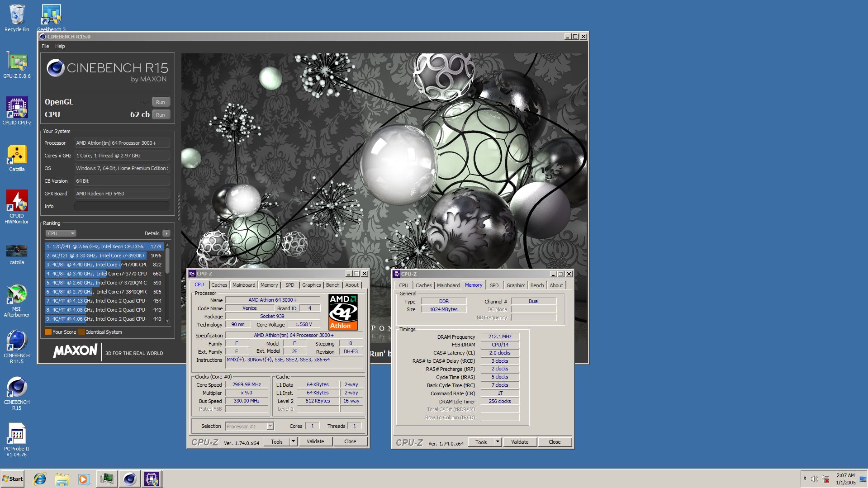The image size is (868, 488).
Task: Open CINEBENCH R15 desktop shortcut
Action: click(17, 393)
